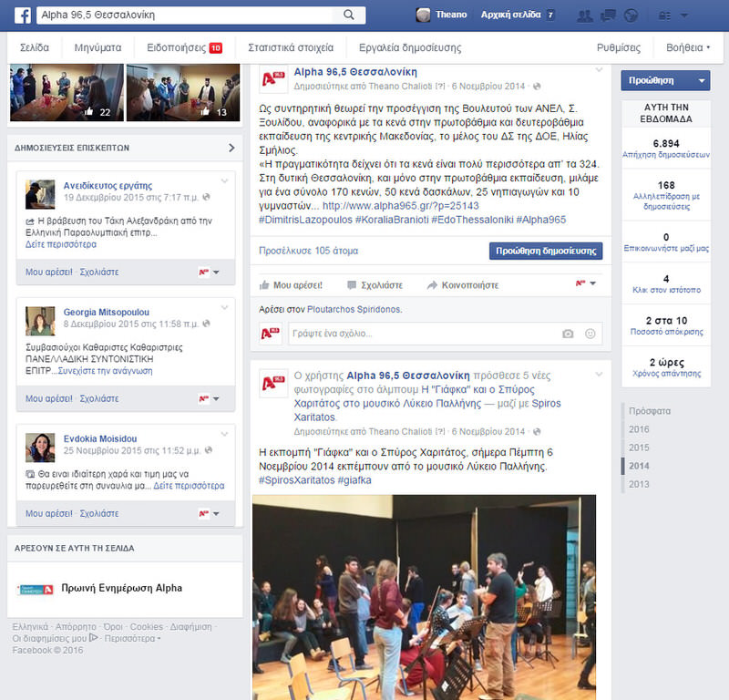Screen dimensions: 729x700
Task: Open Στατιστικά στοιχεία tab
Action: [x=291, y=47]
